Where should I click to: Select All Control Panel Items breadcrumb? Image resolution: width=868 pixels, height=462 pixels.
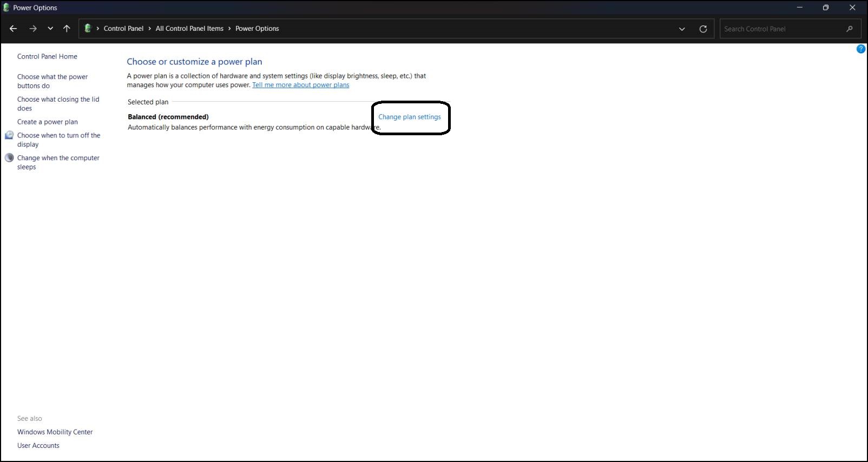189,29
